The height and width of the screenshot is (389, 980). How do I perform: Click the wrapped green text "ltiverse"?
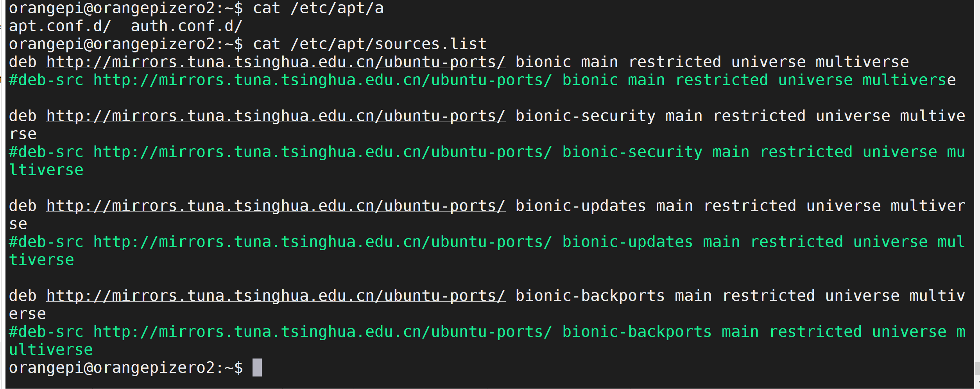[46, 170]
